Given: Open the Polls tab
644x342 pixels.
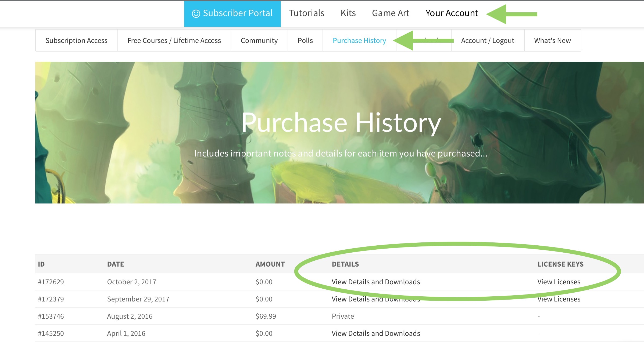Looking at the screenshot, I should coord(305,41).
